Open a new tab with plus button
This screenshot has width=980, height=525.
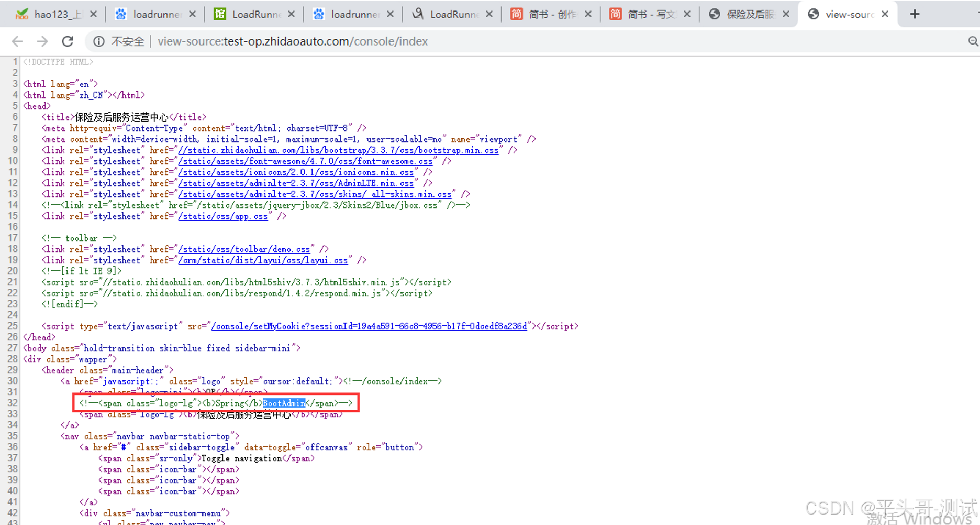pos(915,14)
